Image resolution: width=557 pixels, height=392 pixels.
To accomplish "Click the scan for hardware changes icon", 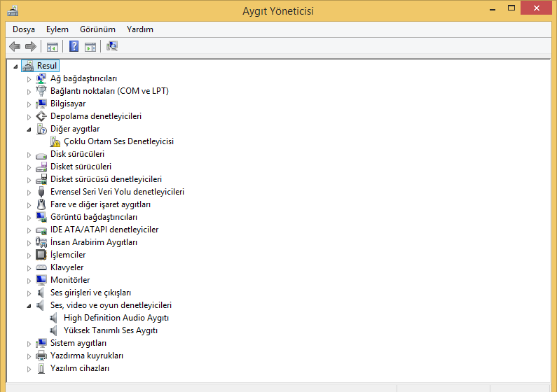I will (112, 46).
